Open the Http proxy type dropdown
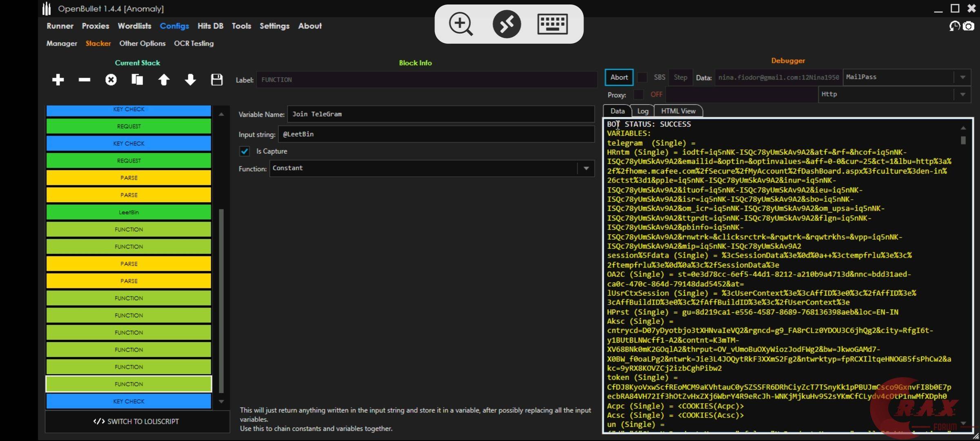 [x=962, y=94]
